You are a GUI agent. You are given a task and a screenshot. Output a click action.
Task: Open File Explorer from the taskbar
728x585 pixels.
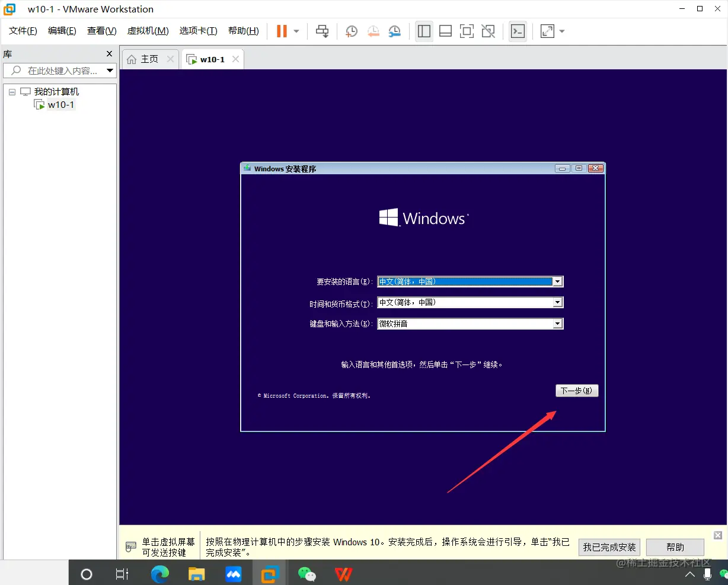click(x=196, y=574)
